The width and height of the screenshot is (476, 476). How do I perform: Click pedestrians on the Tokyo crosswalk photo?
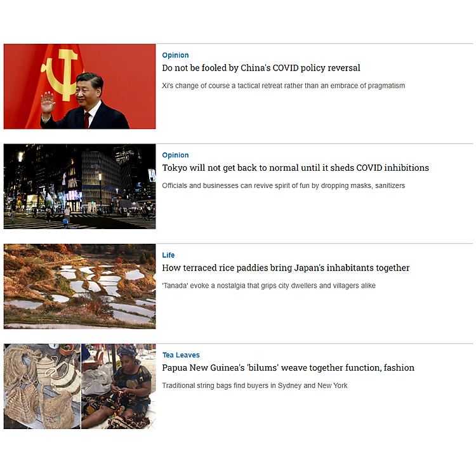(x=67, y=213)
